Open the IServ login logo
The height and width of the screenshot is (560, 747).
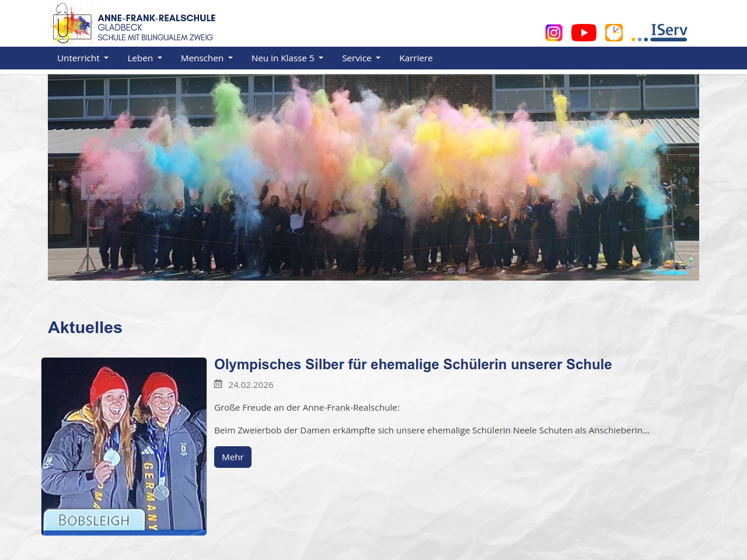click(660, 32)
